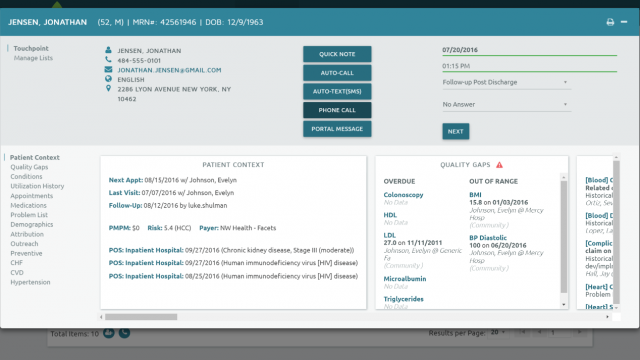This screenshot has height=360, width=640.
Task: Click the Quality Gaps red warning icon
Action: [x=500, y=165]
